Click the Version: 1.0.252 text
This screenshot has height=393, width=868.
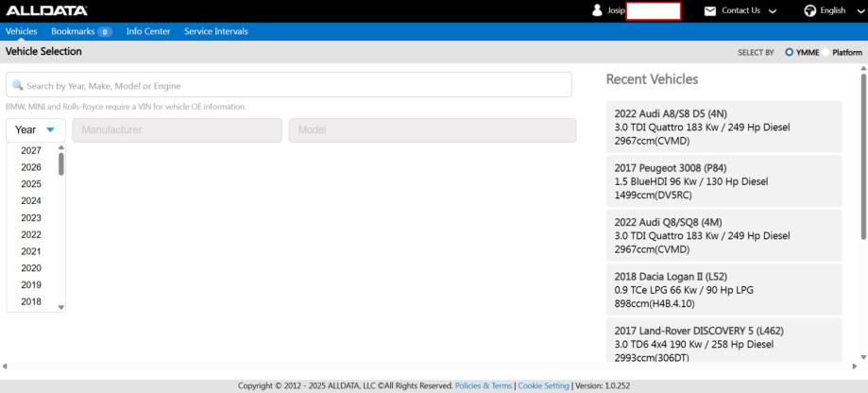point(603,385)
